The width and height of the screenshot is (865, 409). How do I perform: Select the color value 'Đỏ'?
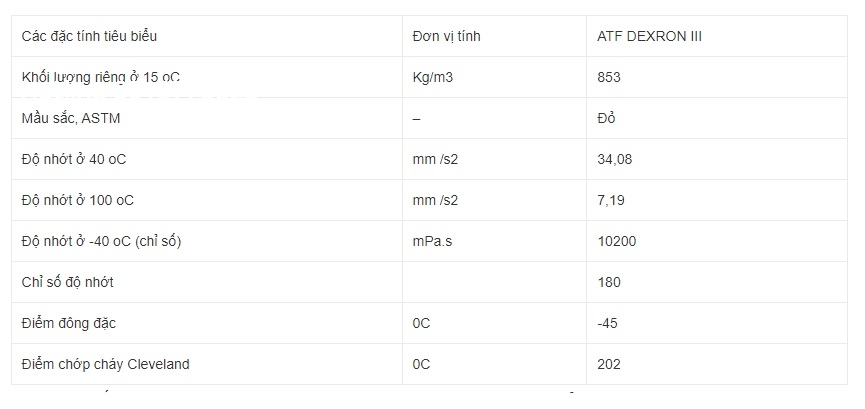[606, 118]
